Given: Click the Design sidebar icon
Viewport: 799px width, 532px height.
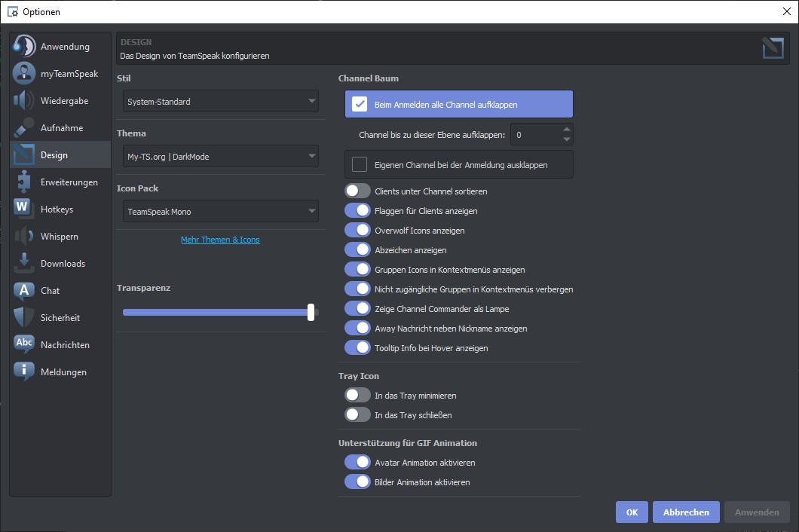Looking at the screenshot, I should 24,154.
